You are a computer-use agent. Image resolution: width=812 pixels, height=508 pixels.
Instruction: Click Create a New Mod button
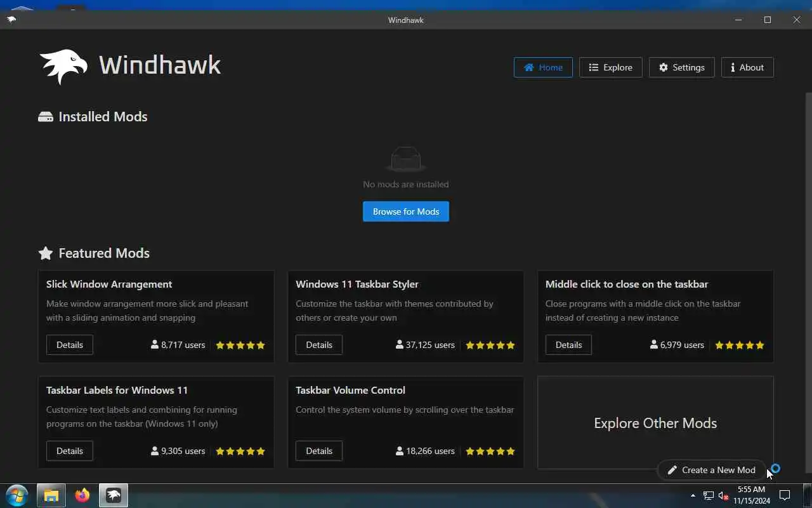pos(711,470)
